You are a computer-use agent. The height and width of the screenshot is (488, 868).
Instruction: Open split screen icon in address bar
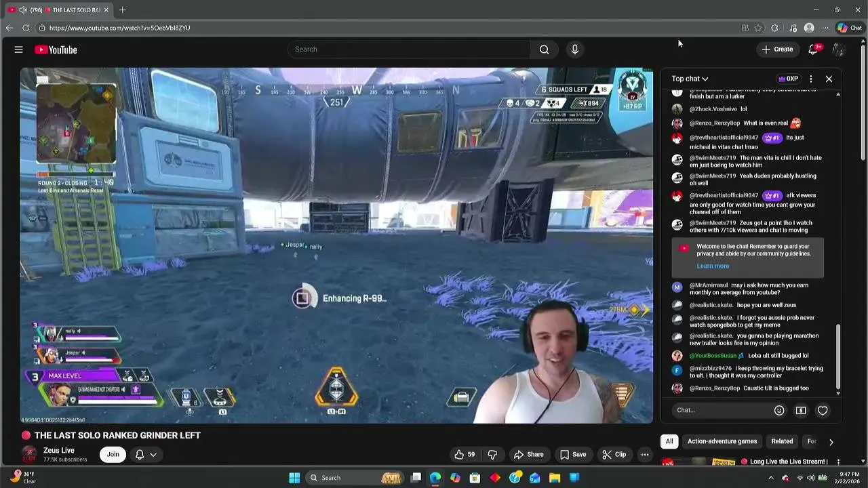(745, 28)
